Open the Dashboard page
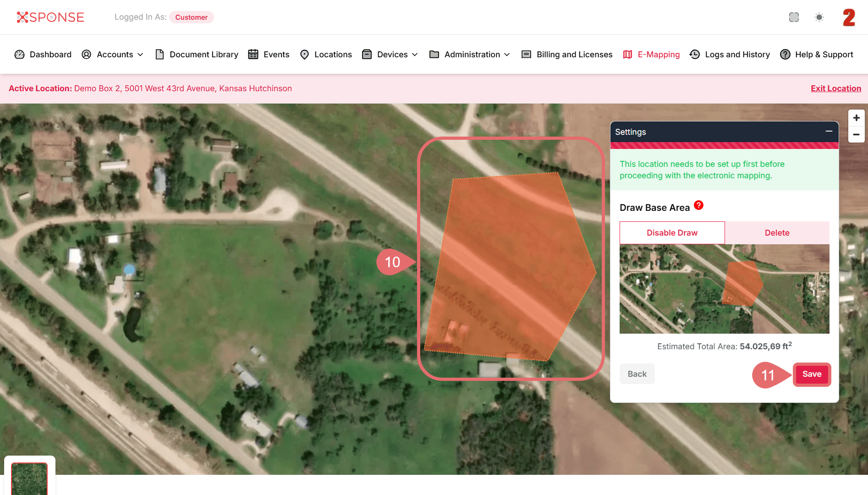The height and width of the screenshot is (495, 868). (x=43, y=55)
